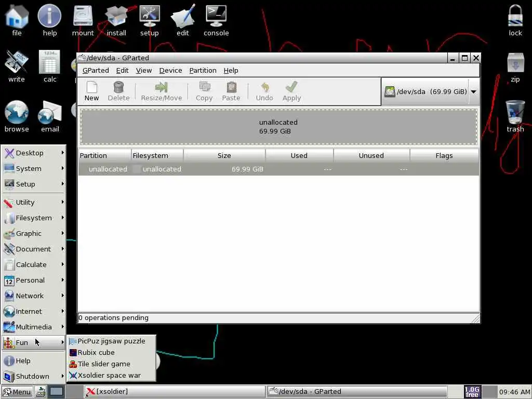The image size is (532, 399).
Task: Expand the Filesystem submenu
Action: coord(34,218)
